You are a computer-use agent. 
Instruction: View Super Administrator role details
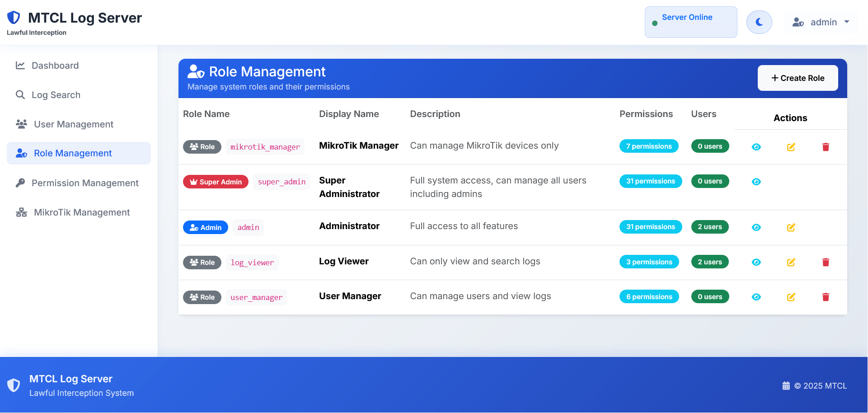click(x=756, y=182)
